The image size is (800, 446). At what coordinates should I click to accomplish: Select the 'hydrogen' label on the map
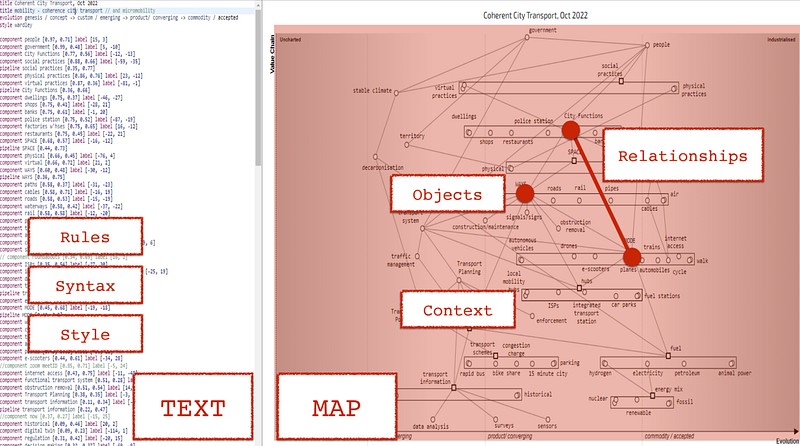(600, 373)
